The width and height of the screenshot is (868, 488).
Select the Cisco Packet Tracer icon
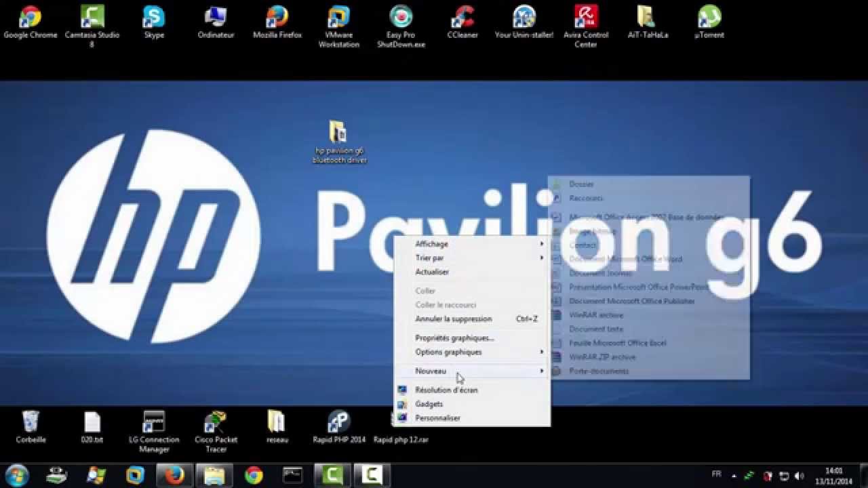pos(216,432)
